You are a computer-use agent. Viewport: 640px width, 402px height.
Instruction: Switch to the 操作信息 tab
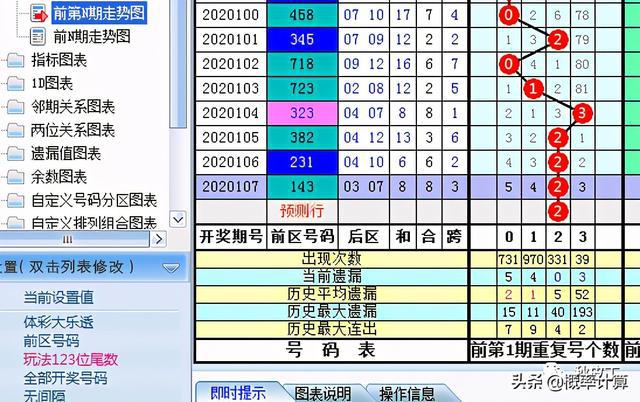407,392
